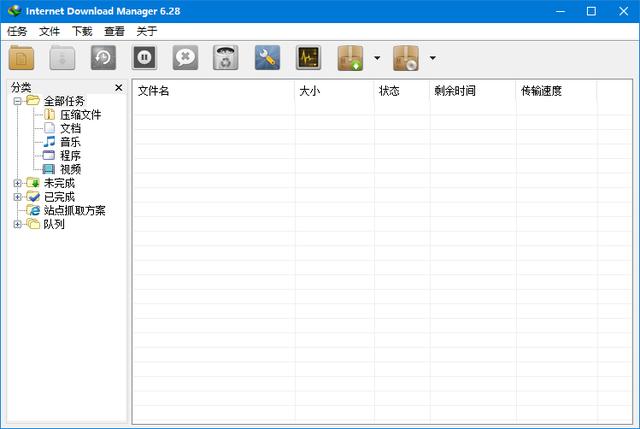Expand the 队列 tree node

(17, 224)
